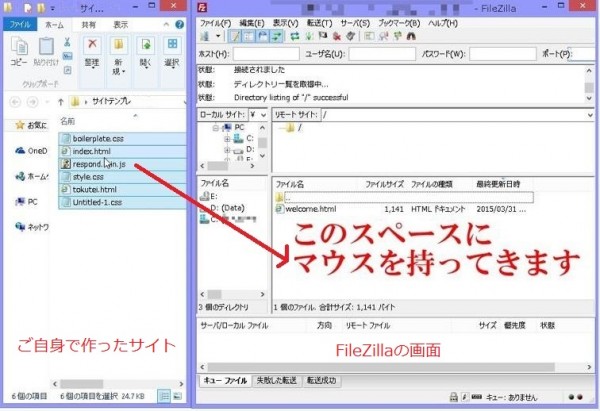This screenshot has width=600, height=411.
Task: Open the 整理 group with red X
Action: coord(92,54)
